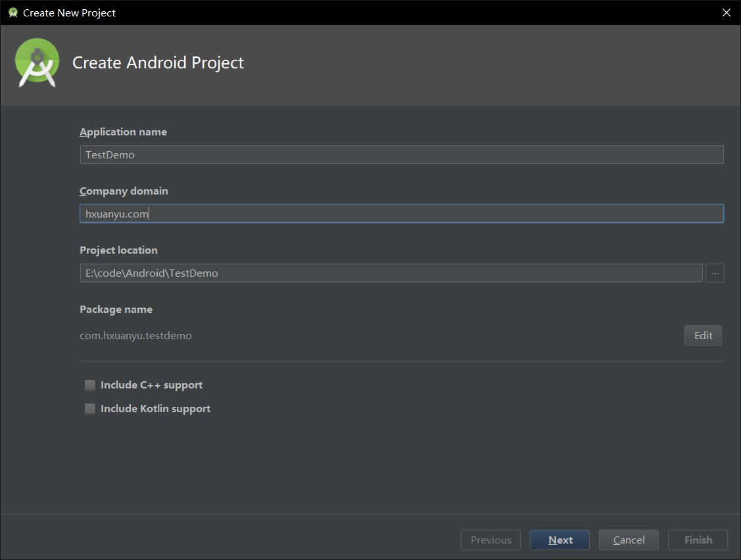This screenshot has width=741, height=560.
Task: Click the Next button
Action: (x=560, y=540)
